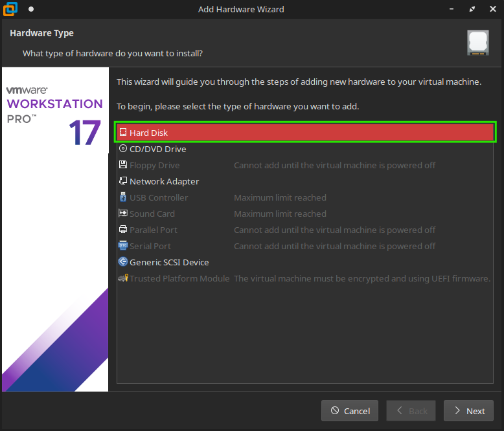Click the Network Adapter icon
The image size is (504, 431).
123,181
